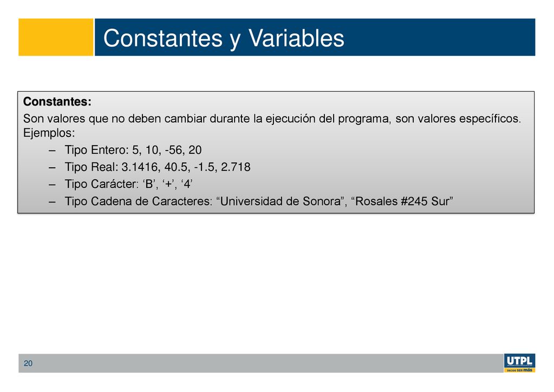The height and width of the screenshot is (392, 554).
Task: Click the dash bullet before Tipo Entero
Action: [53, 150]
